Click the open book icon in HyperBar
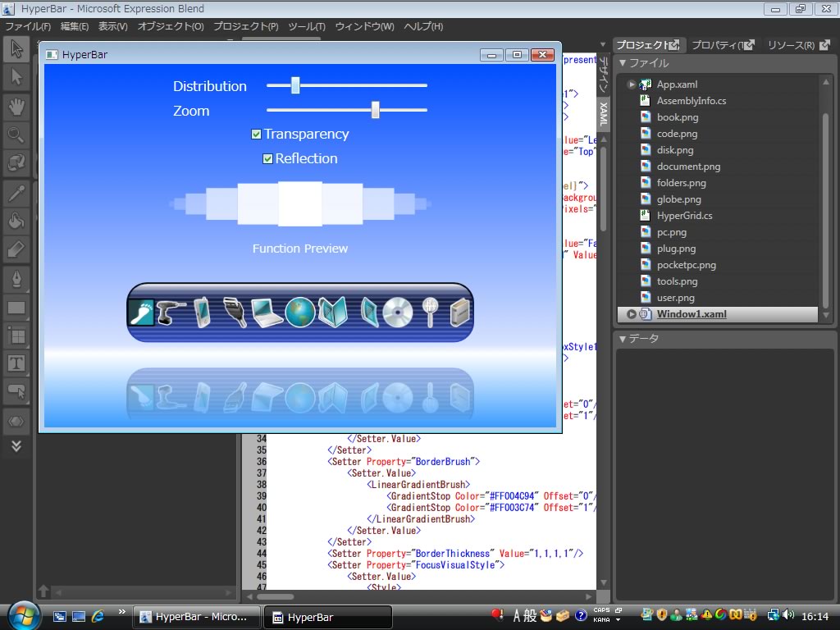 coord(333,313)
